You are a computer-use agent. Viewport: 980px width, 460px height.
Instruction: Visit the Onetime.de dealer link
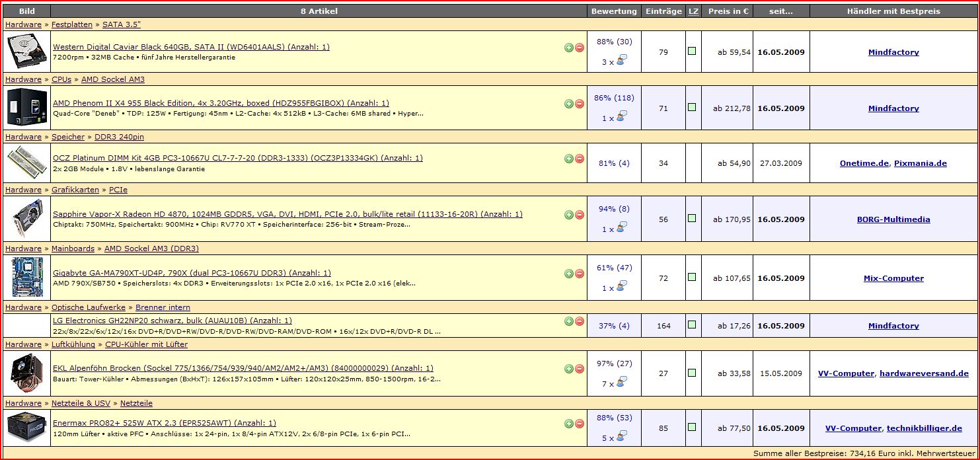pyautogui.click(x=864, y=163)
